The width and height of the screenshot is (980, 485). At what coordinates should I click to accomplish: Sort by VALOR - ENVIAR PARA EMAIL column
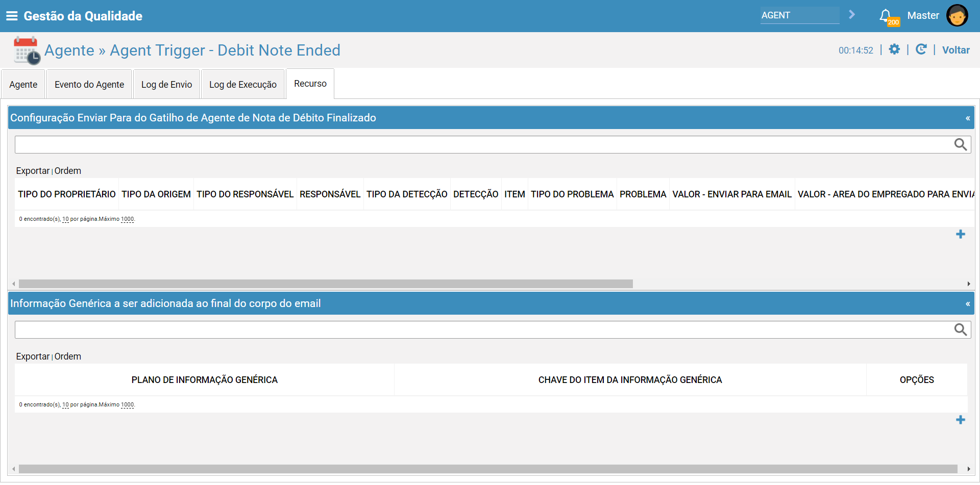coord(732,194)
